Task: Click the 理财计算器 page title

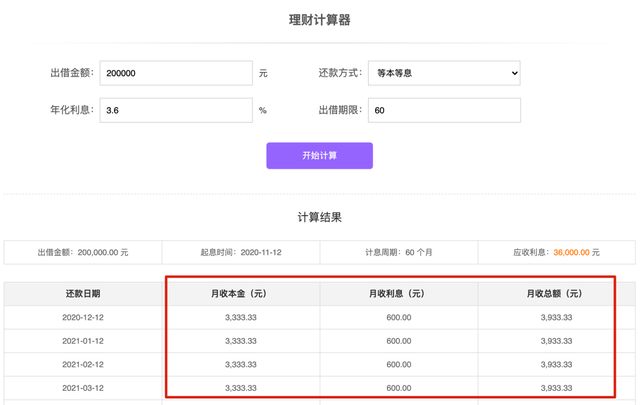Action: pyautogui.click(x=320, y=20)
